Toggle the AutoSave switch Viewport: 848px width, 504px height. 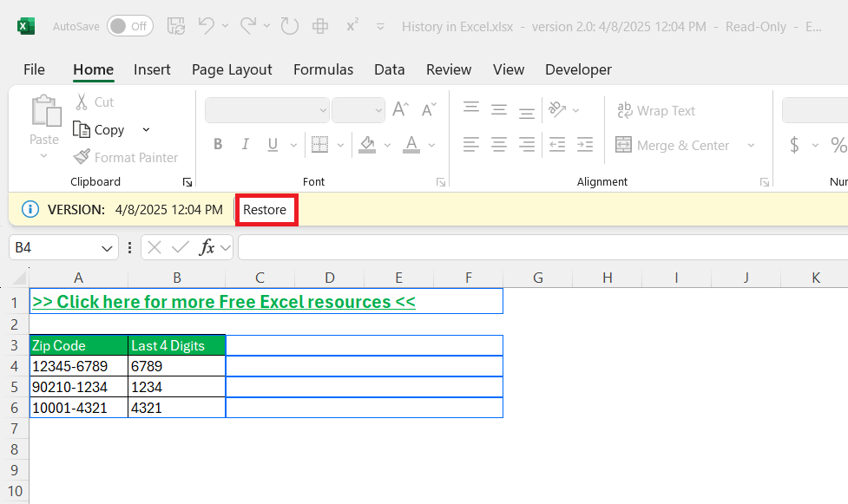coord(129,26)
